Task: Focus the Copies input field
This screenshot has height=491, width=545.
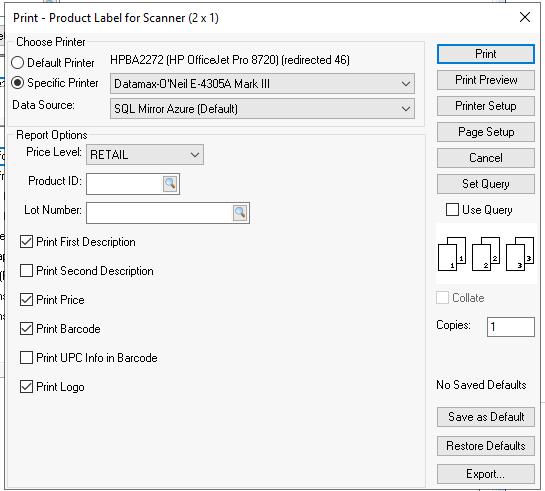Action: tap(511, 327)
